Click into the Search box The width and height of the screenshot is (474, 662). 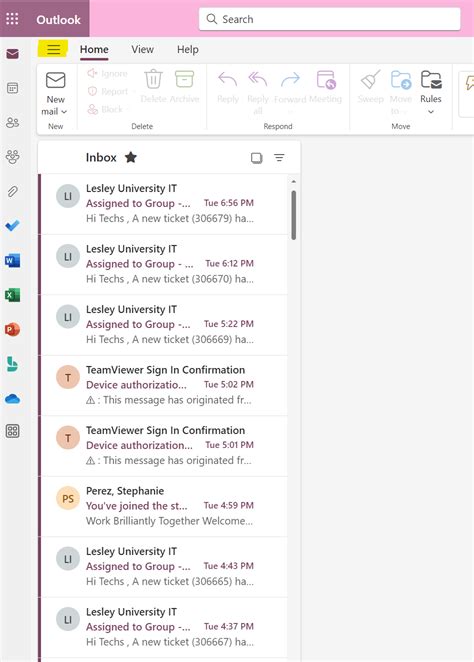point(330,19)
